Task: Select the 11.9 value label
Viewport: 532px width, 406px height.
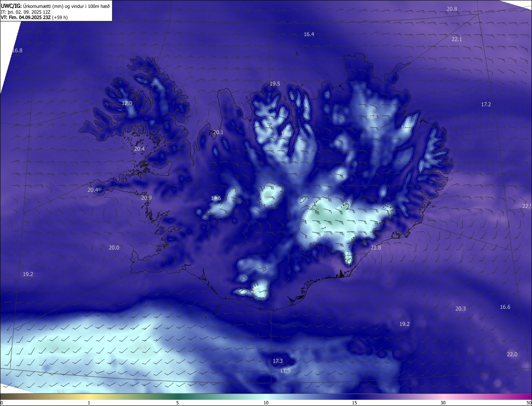Action: click(x=285, y=371)
